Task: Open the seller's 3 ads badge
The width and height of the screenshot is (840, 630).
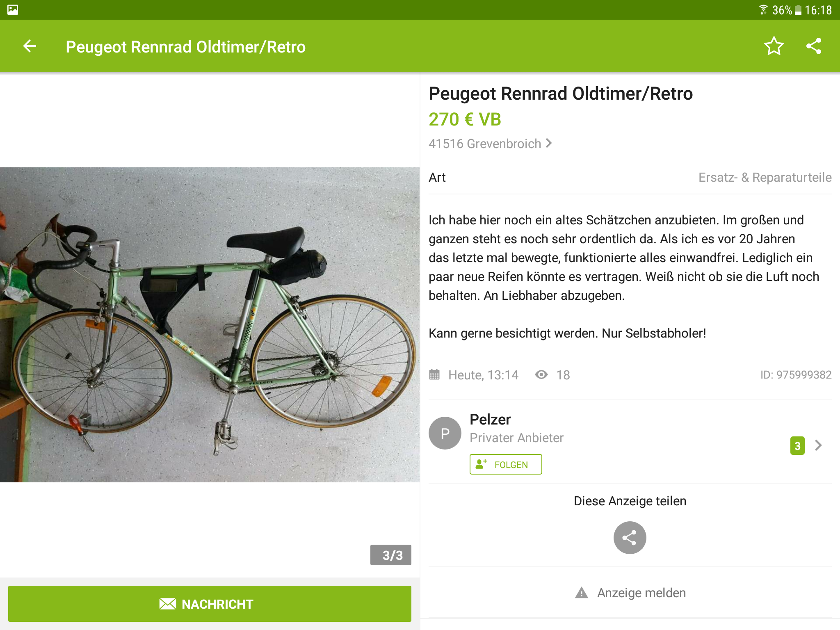Action: click(x=797, y=446)
